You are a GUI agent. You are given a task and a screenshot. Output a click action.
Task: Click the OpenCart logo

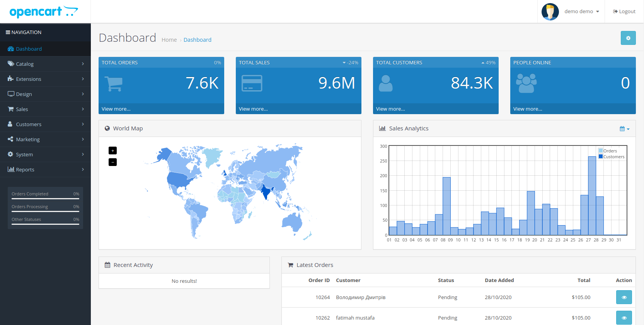tap(43, 12)
